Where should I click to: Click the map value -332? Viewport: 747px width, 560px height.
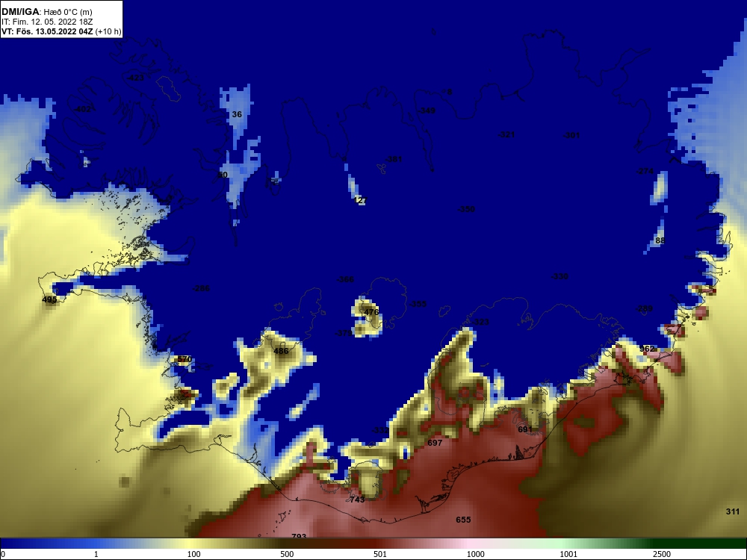click(x=379, y=430)
